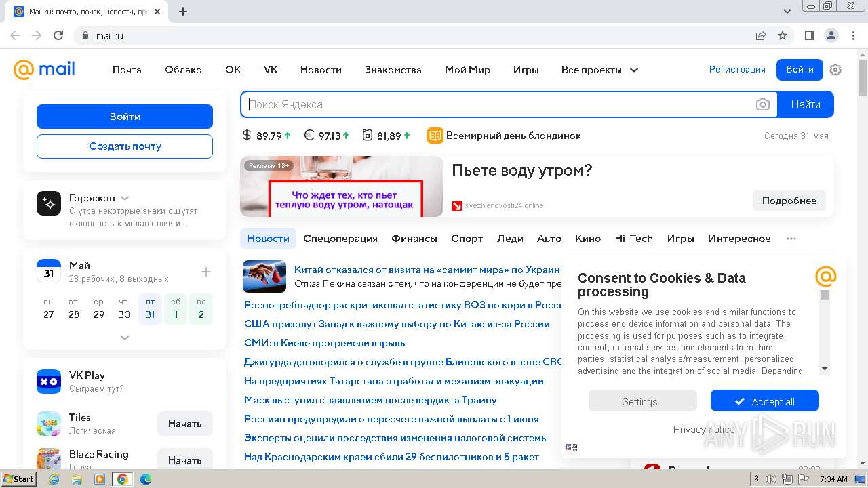868x488 pixels.
Task: Switch to the Спорт news tab
Action: tap(467, 239)
